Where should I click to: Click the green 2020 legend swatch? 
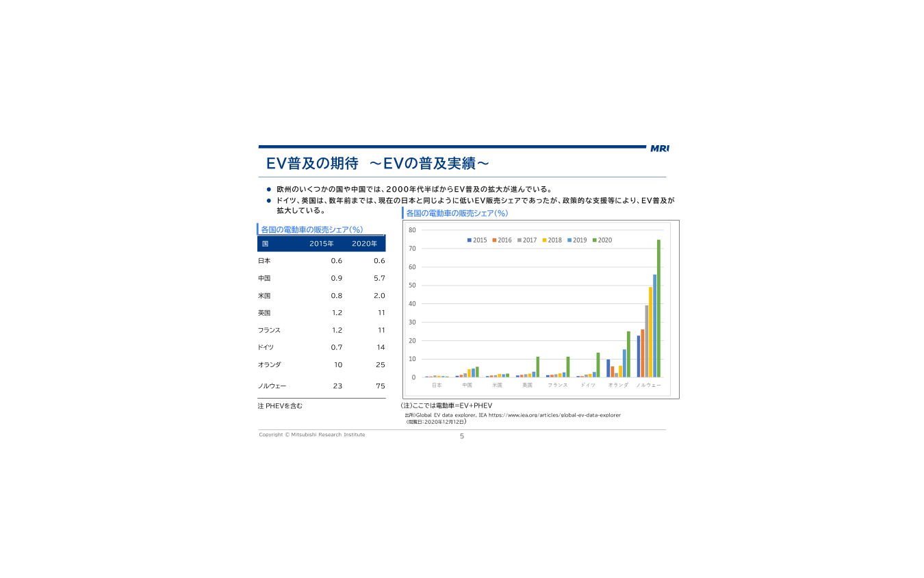[x=594, y=240]
